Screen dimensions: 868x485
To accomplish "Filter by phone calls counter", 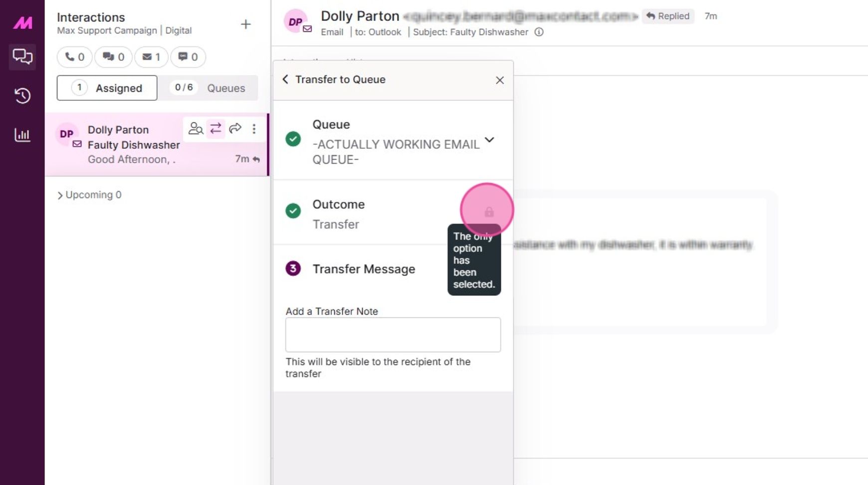I will (x=74, y=57).
